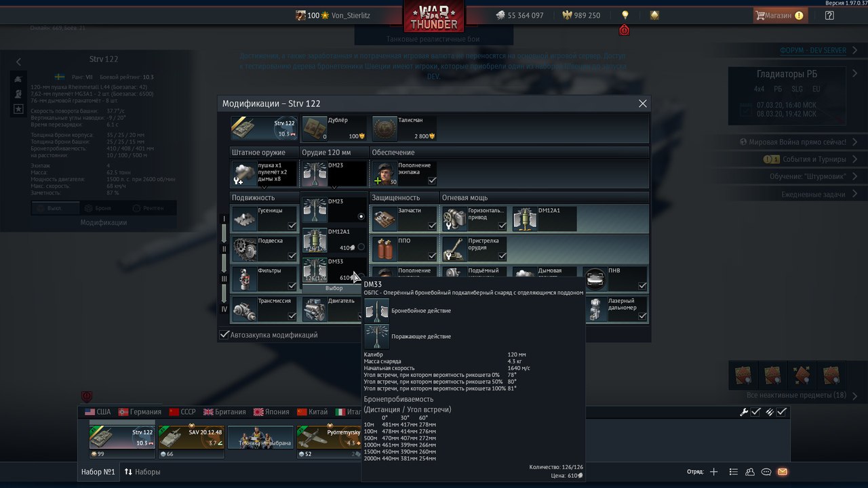Click the Silver Lions balance 55 364 097
This screenshot has height=488, width=868.
click(x=519, y=15)
